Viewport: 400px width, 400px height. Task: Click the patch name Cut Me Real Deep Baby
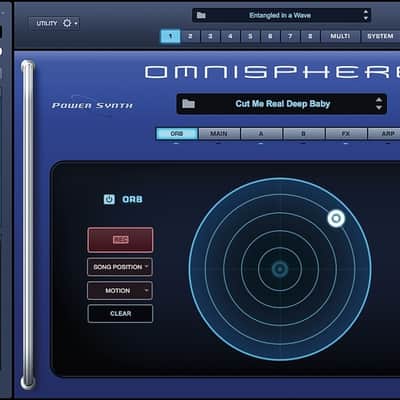(283, 104)
